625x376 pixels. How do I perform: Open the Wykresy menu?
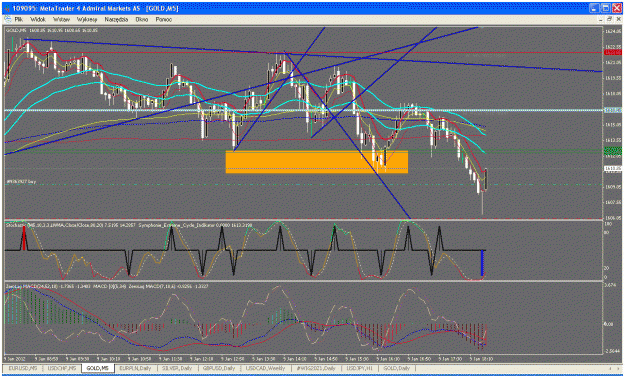click(87, 19)
